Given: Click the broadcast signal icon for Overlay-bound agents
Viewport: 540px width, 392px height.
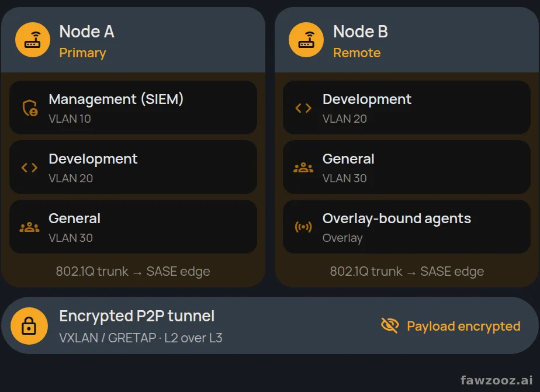Looking at the screenshot, I should point(303,227).
